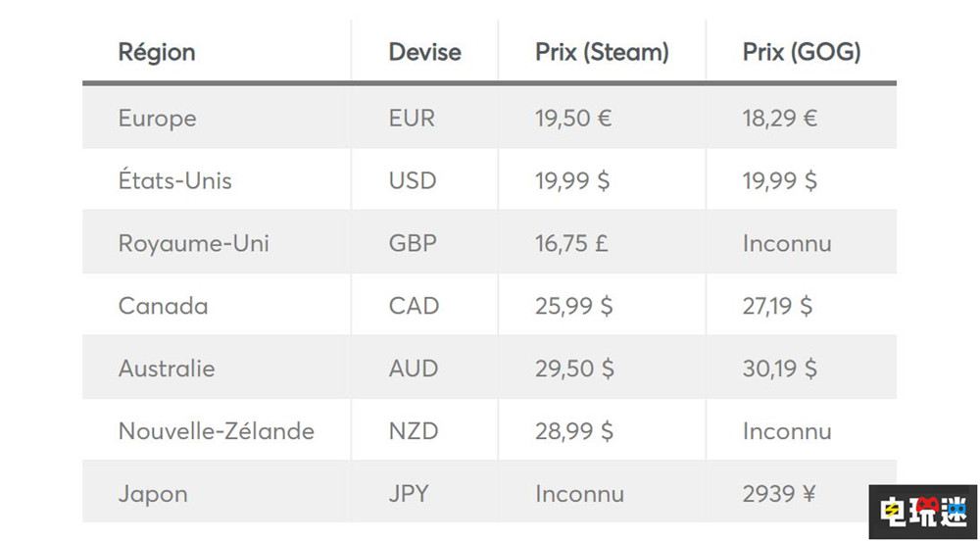Click the Australie row label
This screenshot has height=542, width=980.
point(167,369)
